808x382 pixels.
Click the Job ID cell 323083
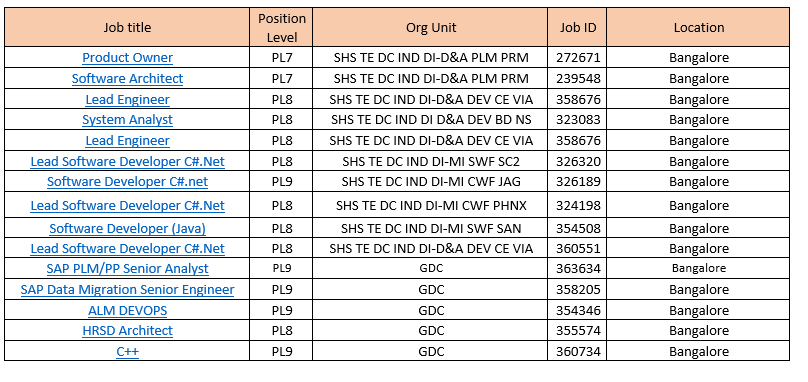[578, 120]
